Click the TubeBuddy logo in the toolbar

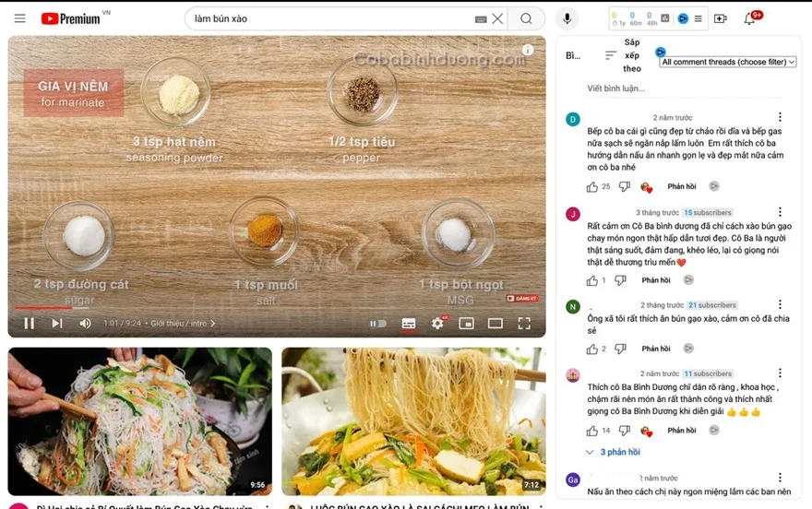(x=683, y=18)
